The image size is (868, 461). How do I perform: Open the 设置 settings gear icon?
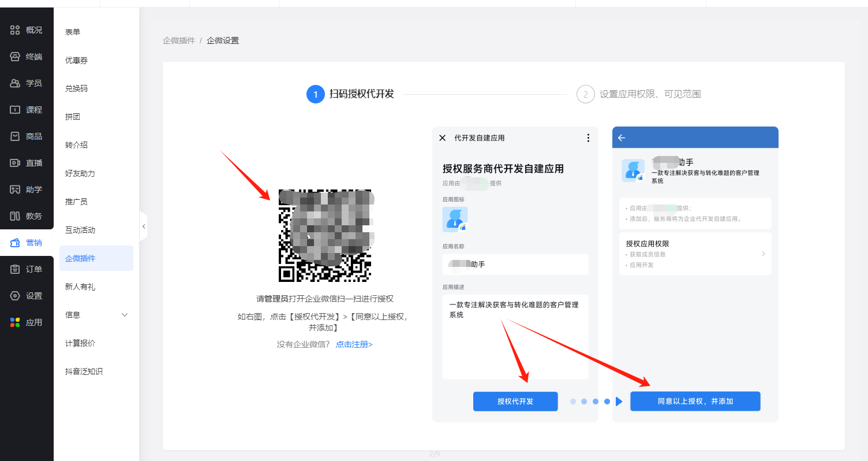[x=15, y=296]
